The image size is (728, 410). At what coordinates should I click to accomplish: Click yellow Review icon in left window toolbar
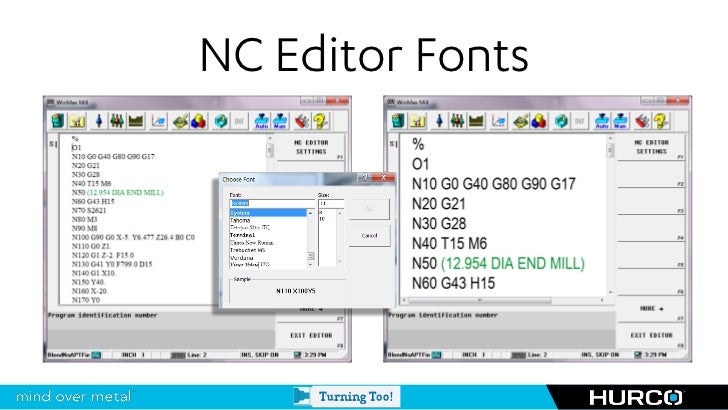tap(78, 121)
